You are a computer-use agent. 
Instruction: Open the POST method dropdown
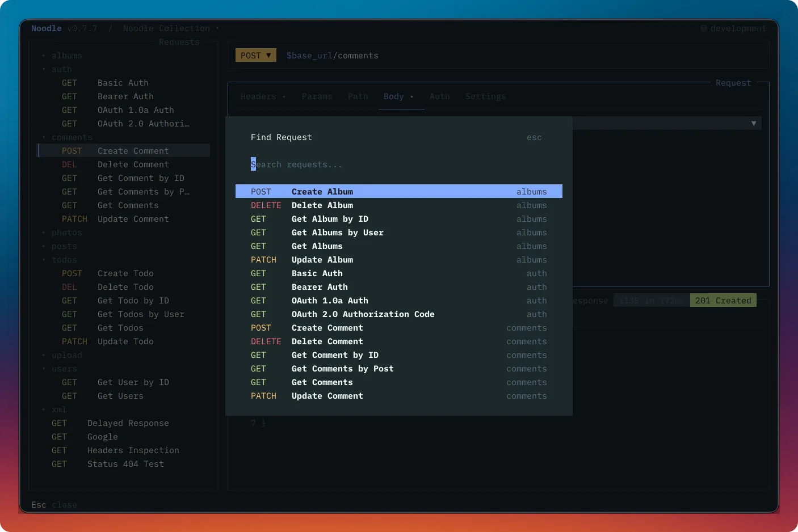pos(256,55)
